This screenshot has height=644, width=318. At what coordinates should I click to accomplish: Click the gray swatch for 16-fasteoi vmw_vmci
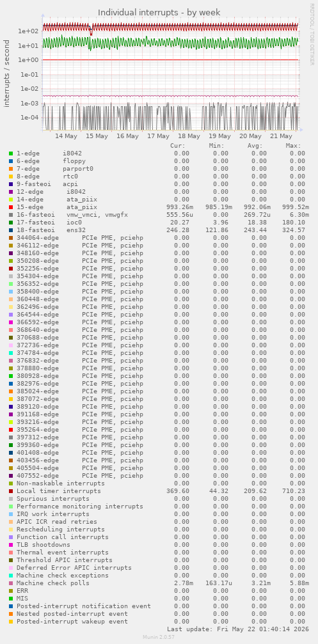pyautogui.click(x=11, y=215)
